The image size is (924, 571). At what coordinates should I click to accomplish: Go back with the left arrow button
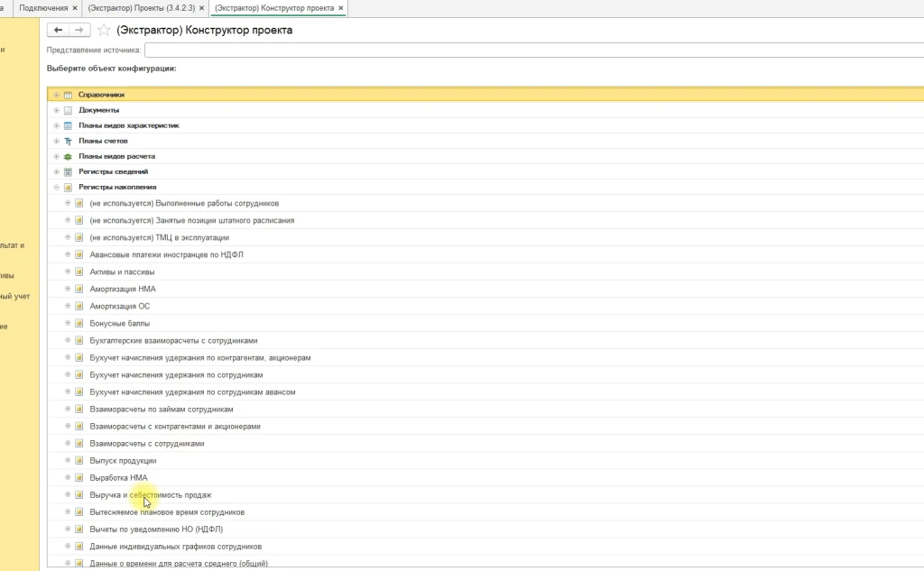[59, 30]
